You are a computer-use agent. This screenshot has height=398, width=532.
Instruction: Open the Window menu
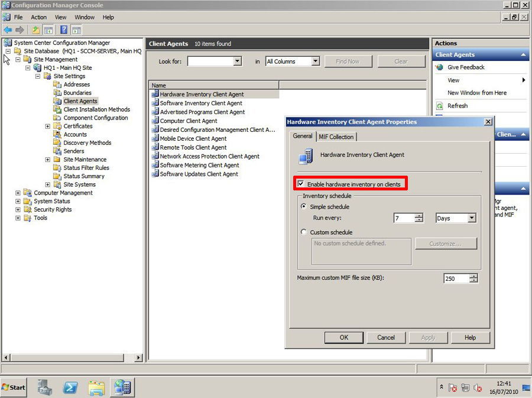tap(85, 17)
